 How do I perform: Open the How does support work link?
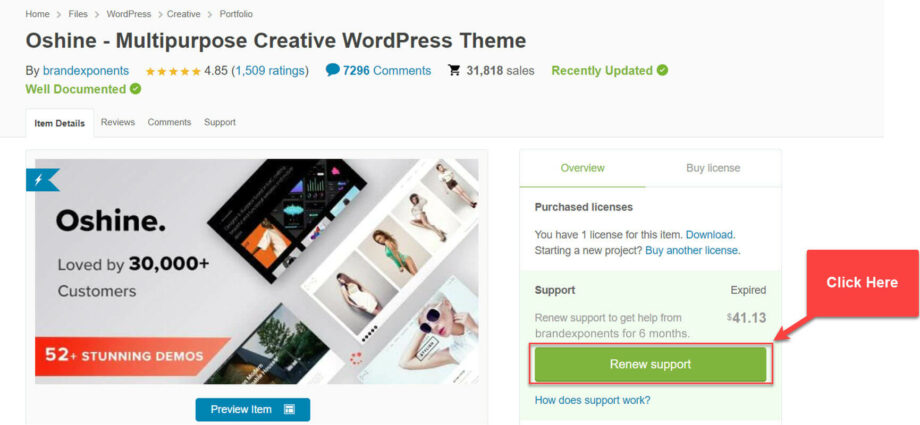point(592,400)
